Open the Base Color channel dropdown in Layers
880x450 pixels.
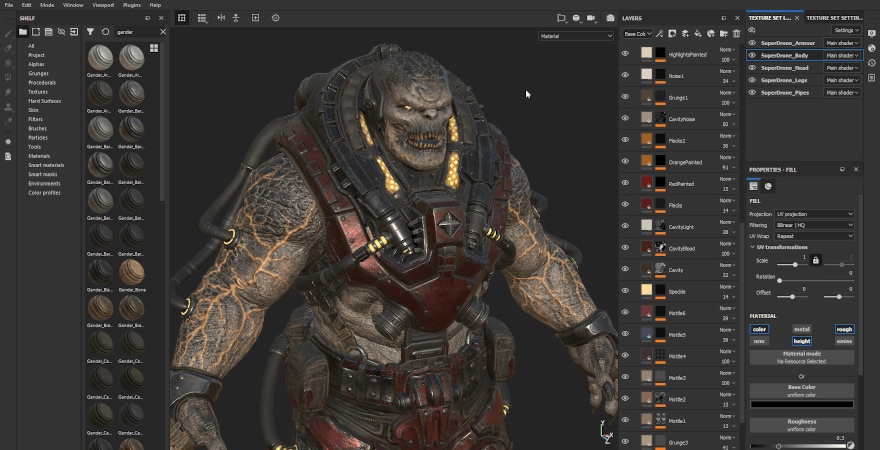(x=637, y=34)
